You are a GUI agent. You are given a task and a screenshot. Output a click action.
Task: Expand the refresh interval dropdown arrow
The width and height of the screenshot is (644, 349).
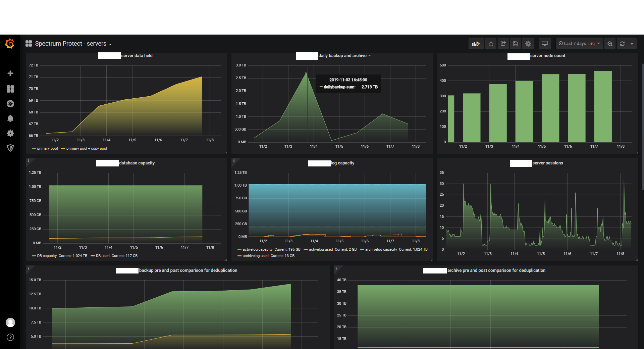pos(632,44)
